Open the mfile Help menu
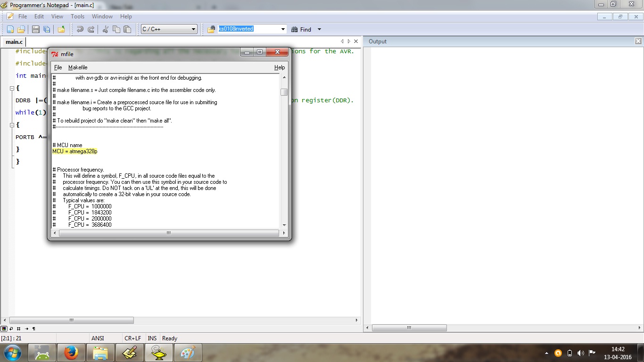 click(280, 67)
